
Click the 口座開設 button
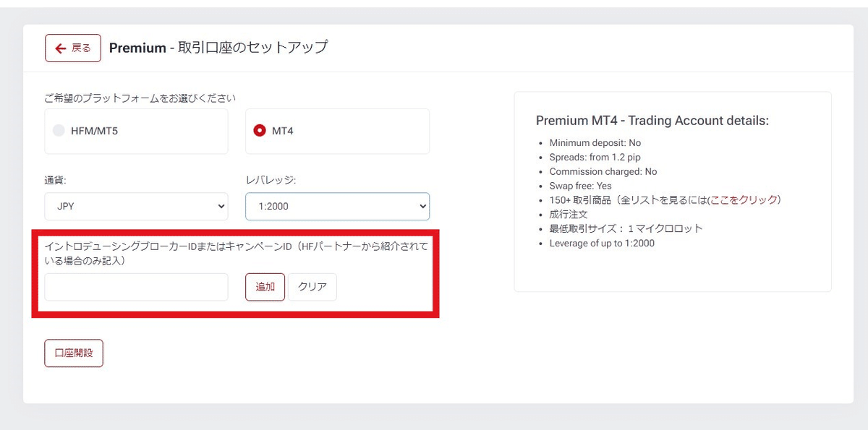[x=74, y=353]
